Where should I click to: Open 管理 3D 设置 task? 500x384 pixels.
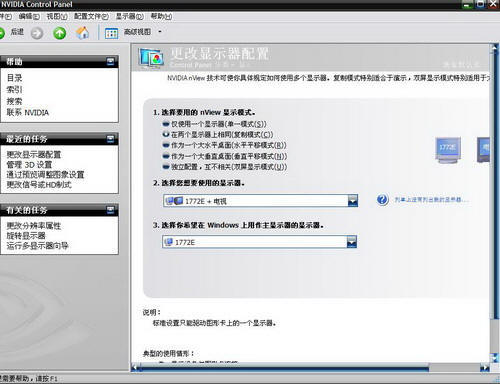tap(29, 164)
